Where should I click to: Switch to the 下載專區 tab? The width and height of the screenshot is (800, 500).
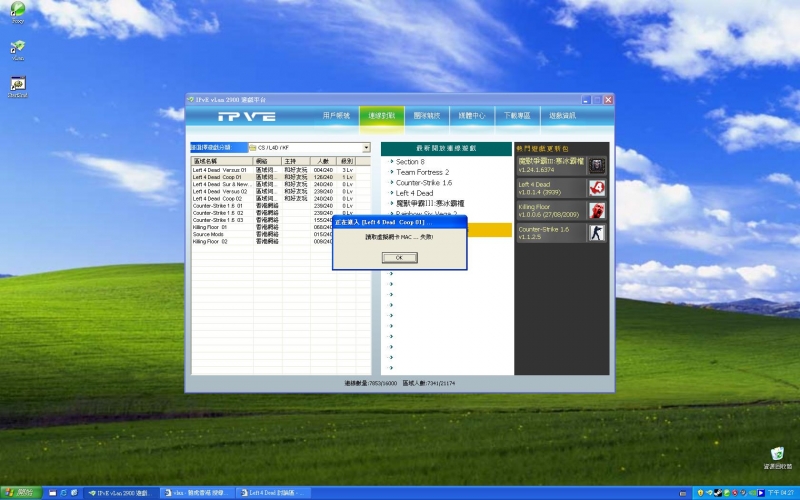(516, 116)
